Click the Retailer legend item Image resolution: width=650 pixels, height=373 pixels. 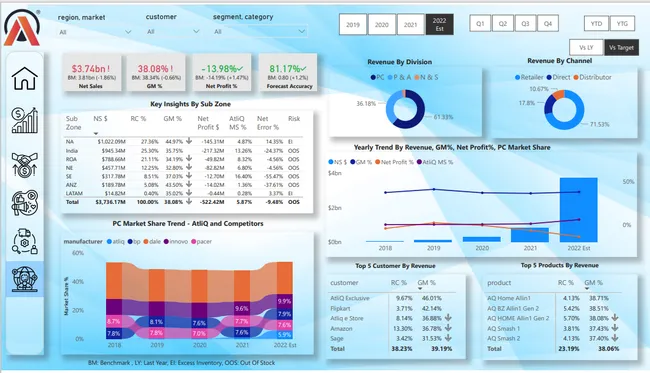529,77
